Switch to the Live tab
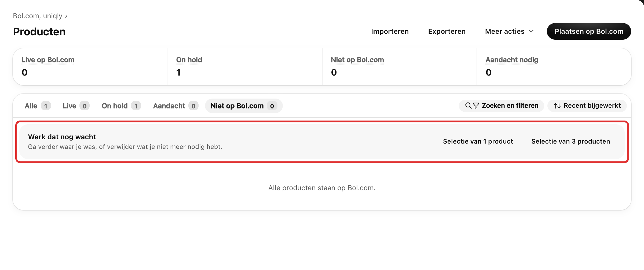 [76, 106]
